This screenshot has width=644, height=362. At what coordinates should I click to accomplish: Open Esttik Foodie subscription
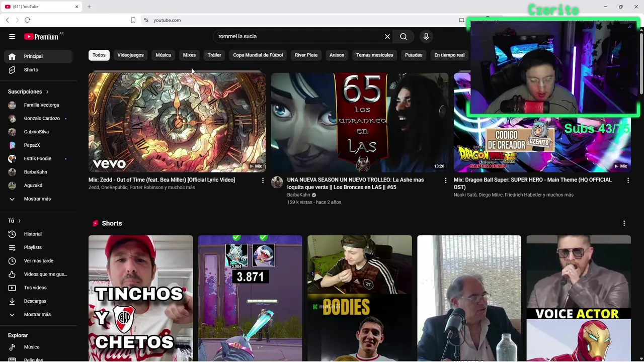(38, 158)
